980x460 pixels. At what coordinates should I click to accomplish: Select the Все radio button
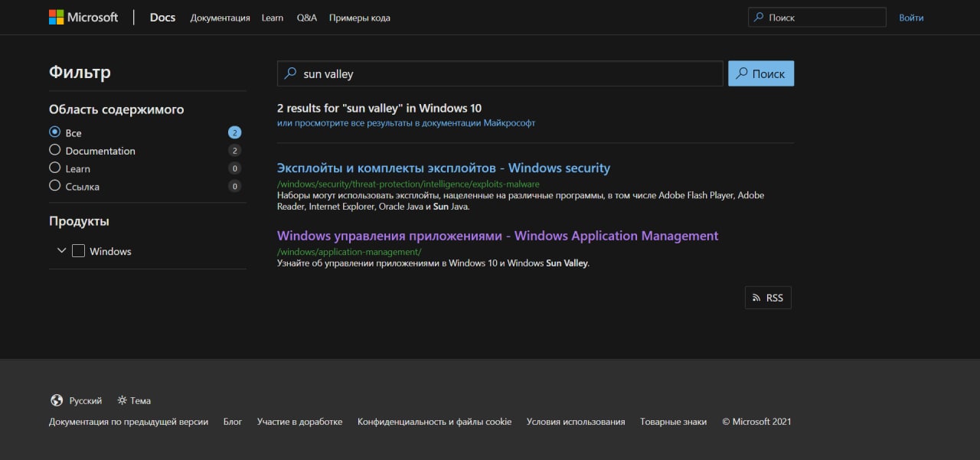pos(54,132)
